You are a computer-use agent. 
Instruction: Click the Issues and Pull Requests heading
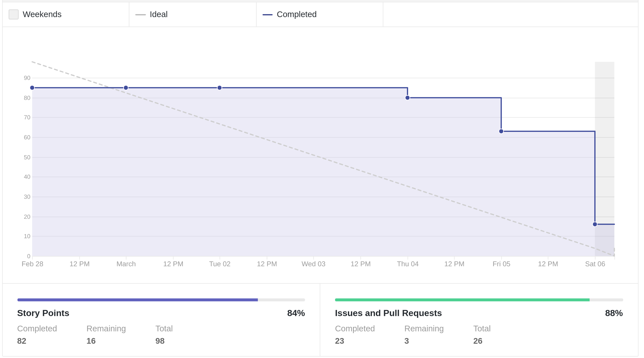tap(388, 313)
